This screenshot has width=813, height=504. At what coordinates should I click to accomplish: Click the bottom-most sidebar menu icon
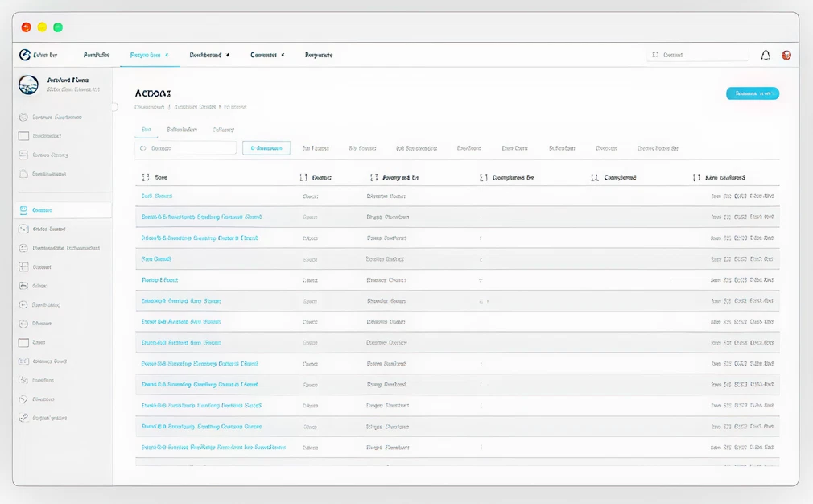coord(23,418)
